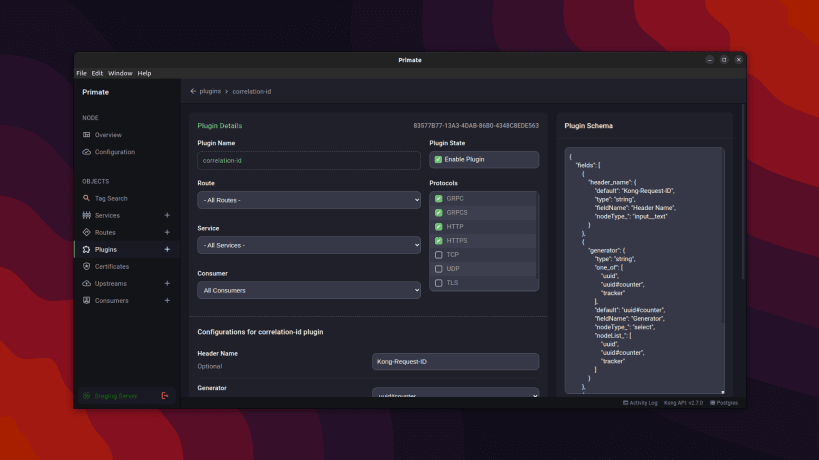Click the Plugins puzzle icon

coord(87,250)
